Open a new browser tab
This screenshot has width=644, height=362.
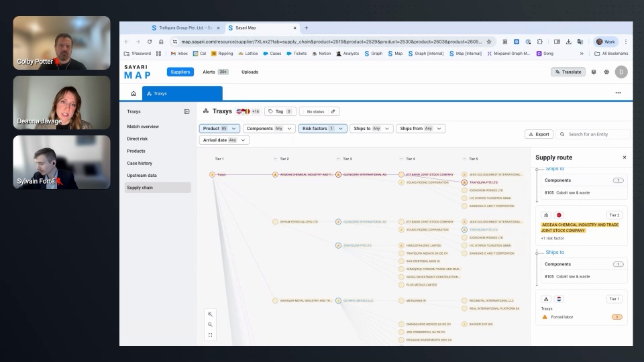click(306, 28)
